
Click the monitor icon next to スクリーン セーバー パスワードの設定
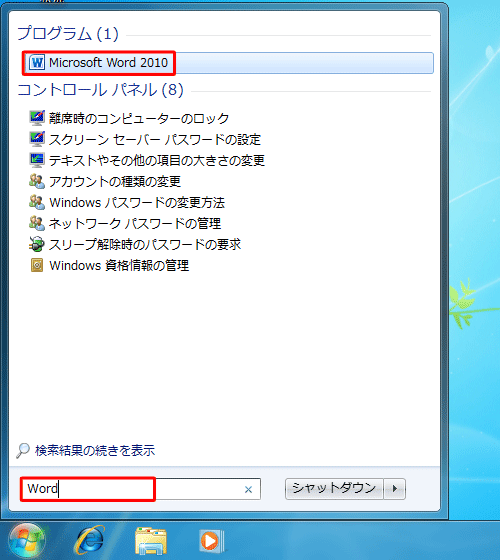pyautogui.click(x=37, y=139)
